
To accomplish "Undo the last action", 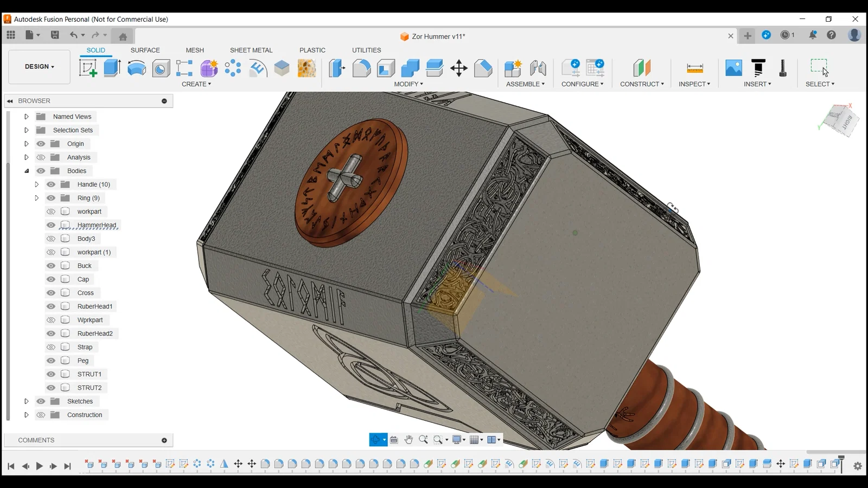I will point(73,35).
